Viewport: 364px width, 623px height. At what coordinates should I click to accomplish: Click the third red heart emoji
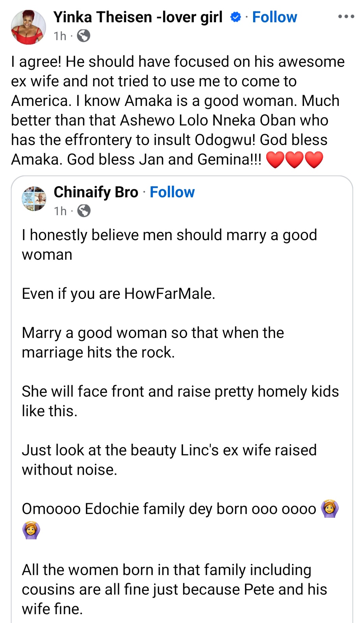point(315,159)
